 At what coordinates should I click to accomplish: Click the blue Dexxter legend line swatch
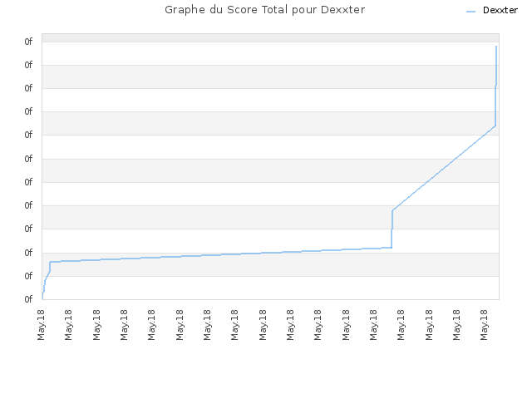[x=471, y=12]
